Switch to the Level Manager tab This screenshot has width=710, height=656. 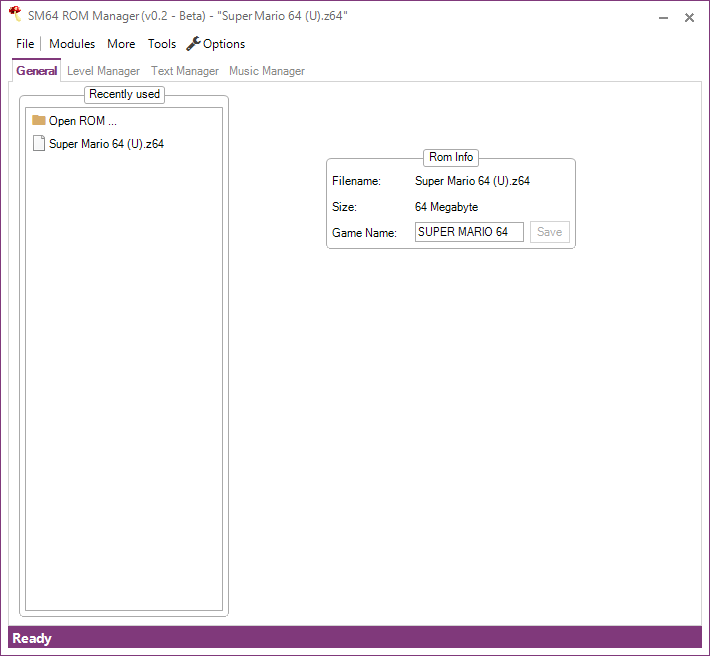pos(103,71)
